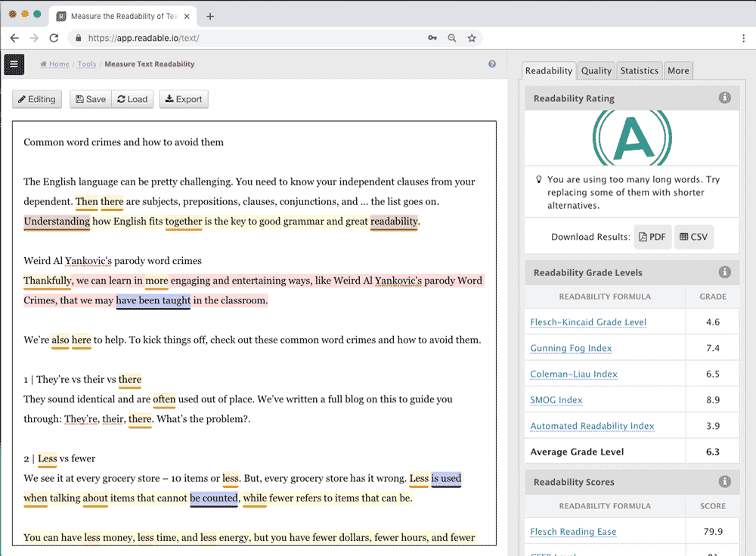The width and height of the screenshot is (756, 556).
Task: Click highlighted word 'readability'
Action: [x=394, y=221]
